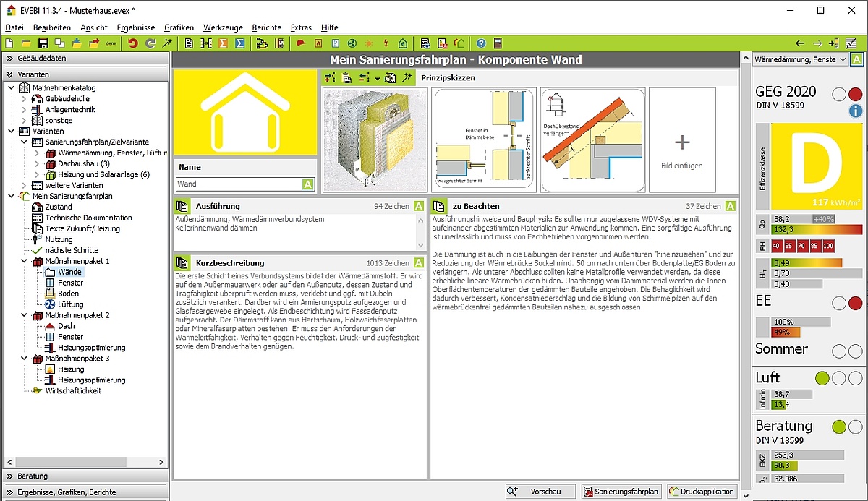The height and width of the screenshot is (501, 868).
Task: Create a new project via toolbar icon
Action: point(9,43)
